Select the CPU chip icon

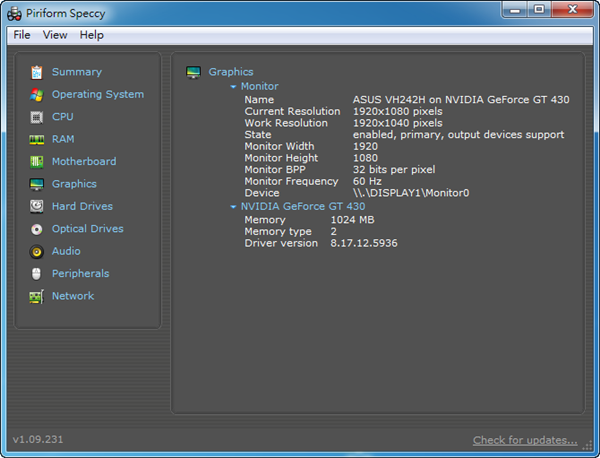pos(37,117)
